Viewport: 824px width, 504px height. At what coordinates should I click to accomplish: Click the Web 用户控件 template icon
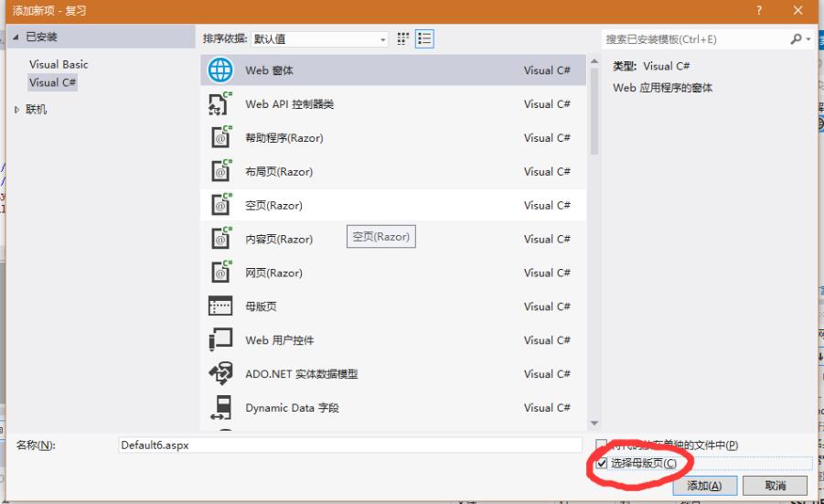click(220, 339)
